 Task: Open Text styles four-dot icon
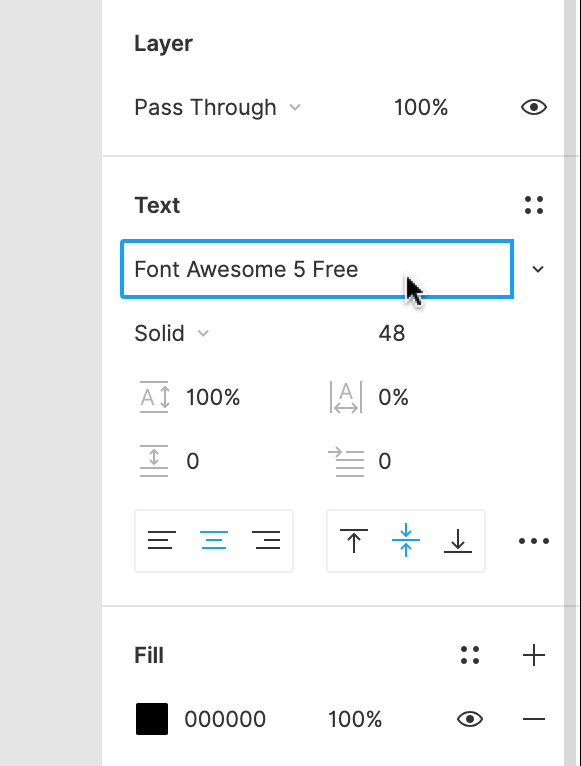pos(534,205)
